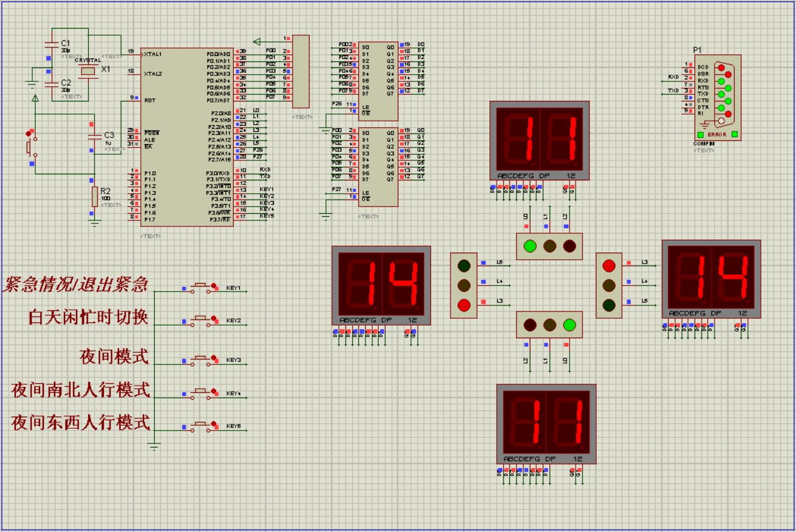Viewport: 796px width, 532px height.
Task: Click the Chinese label next to KEY4
Action: [80, 389]
